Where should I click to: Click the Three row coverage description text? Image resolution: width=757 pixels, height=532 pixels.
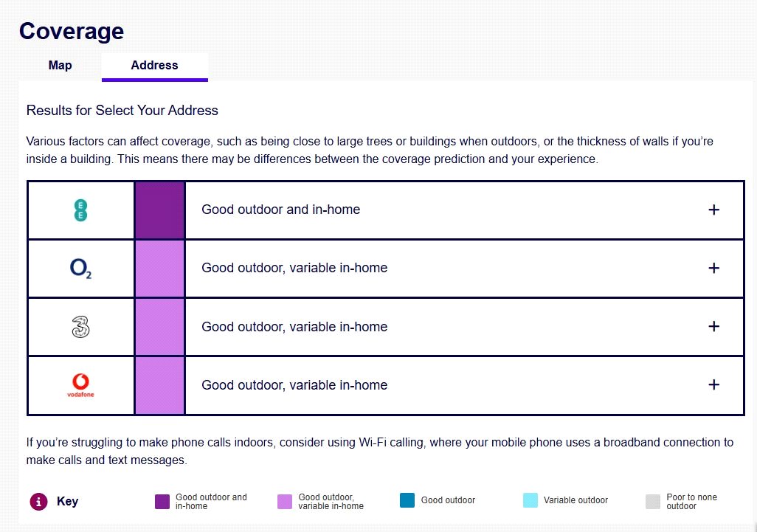(294, 327)
